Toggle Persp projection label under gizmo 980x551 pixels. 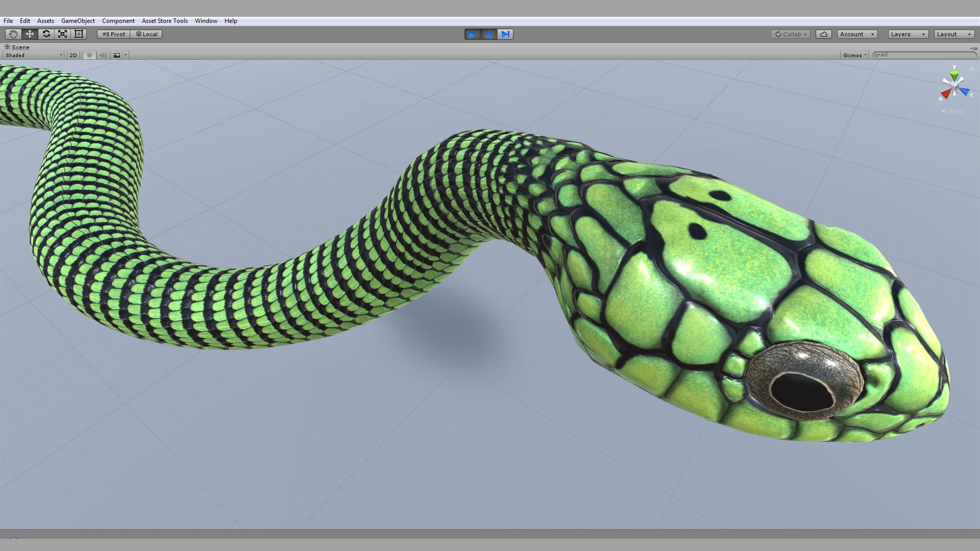tap(953, 111)
